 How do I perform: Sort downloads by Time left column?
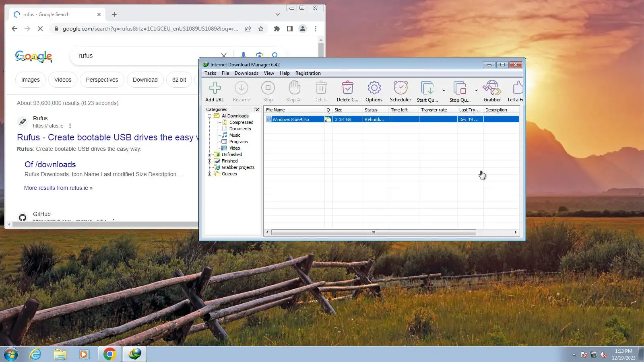(x=404, y=110)
